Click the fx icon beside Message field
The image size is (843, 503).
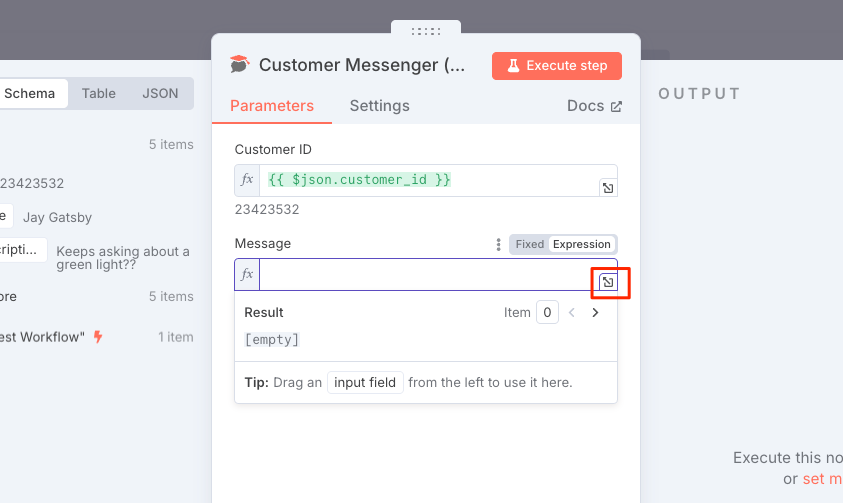pos(247,275)
